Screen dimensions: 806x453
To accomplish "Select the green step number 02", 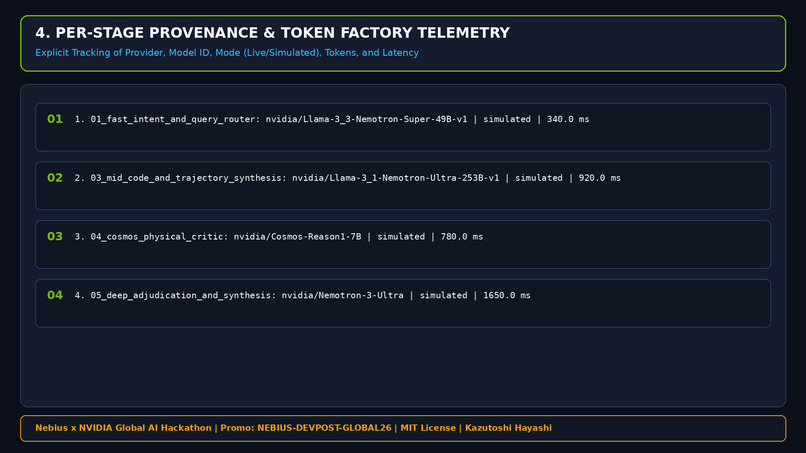I will click(55, 177).
